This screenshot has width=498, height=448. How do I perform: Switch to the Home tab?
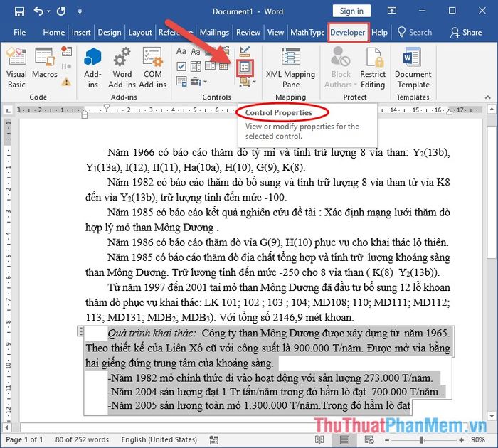click(x=53, y=33)
